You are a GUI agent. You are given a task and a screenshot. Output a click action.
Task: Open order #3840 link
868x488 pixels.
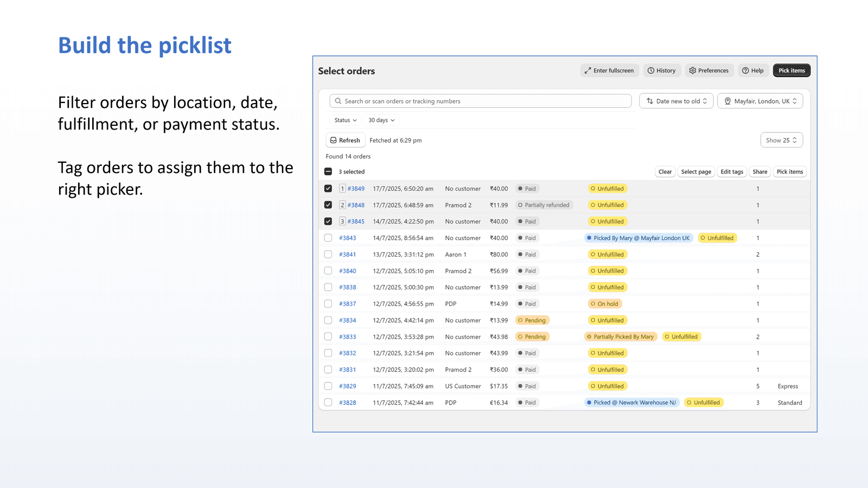click(x=348, y=271)
